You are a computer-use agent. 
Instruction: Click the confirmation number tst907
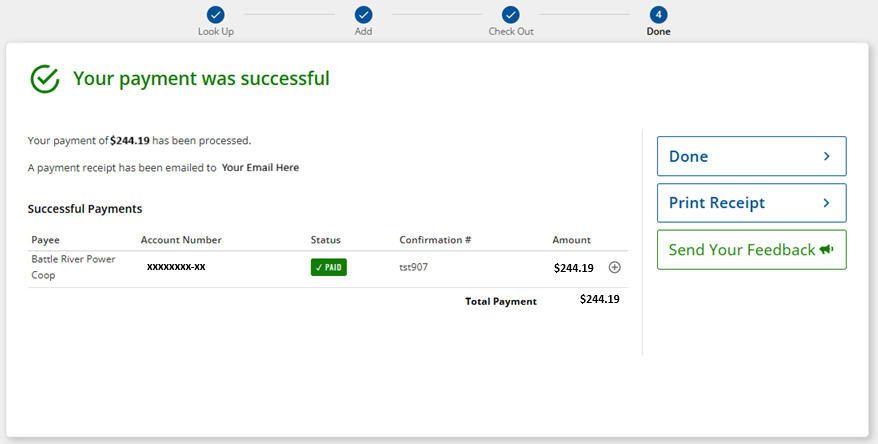(413, 267)
